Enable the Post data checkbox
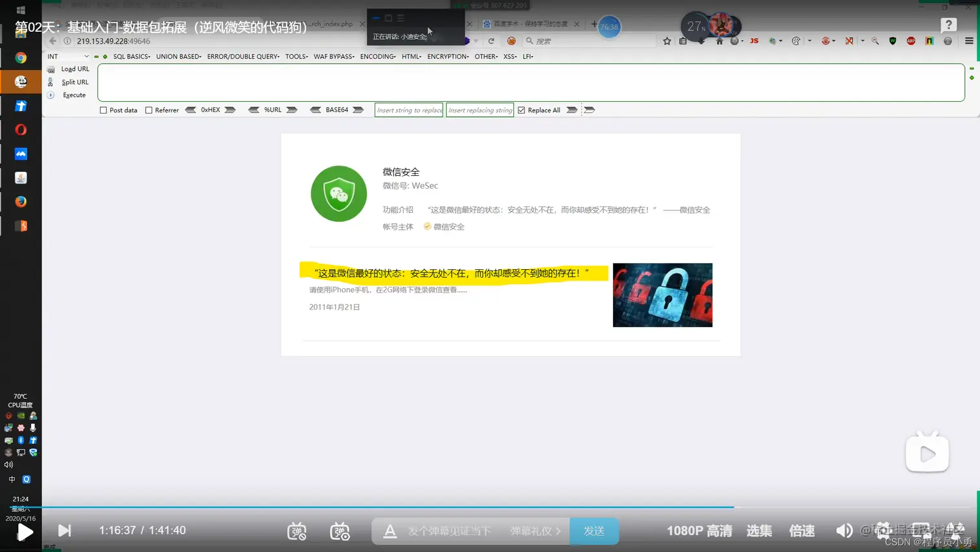This screenshot has width=980, height=552. [103, 110]
